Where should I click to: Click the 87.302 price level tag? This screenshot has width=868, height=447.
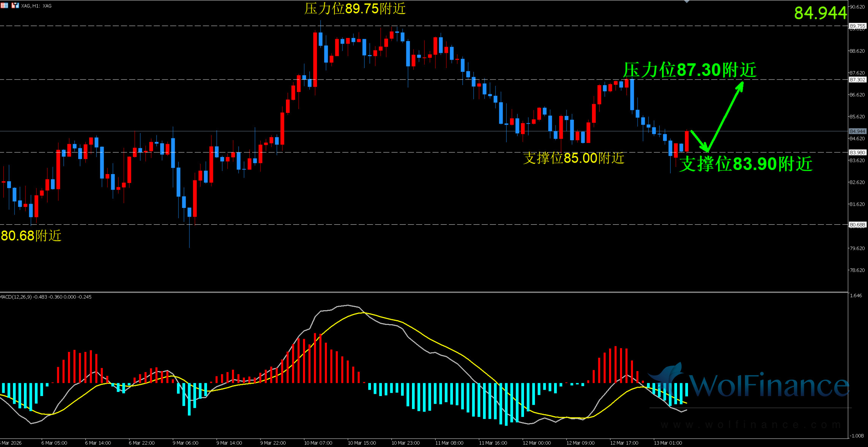(x=857, y=80)
